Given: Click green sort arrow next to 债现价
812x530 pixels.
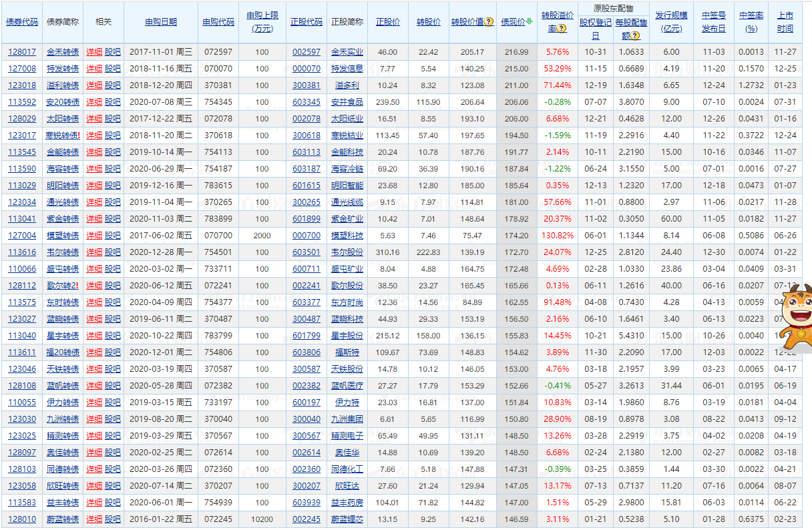Looking at the screenshot, I should tap(529, 22).
